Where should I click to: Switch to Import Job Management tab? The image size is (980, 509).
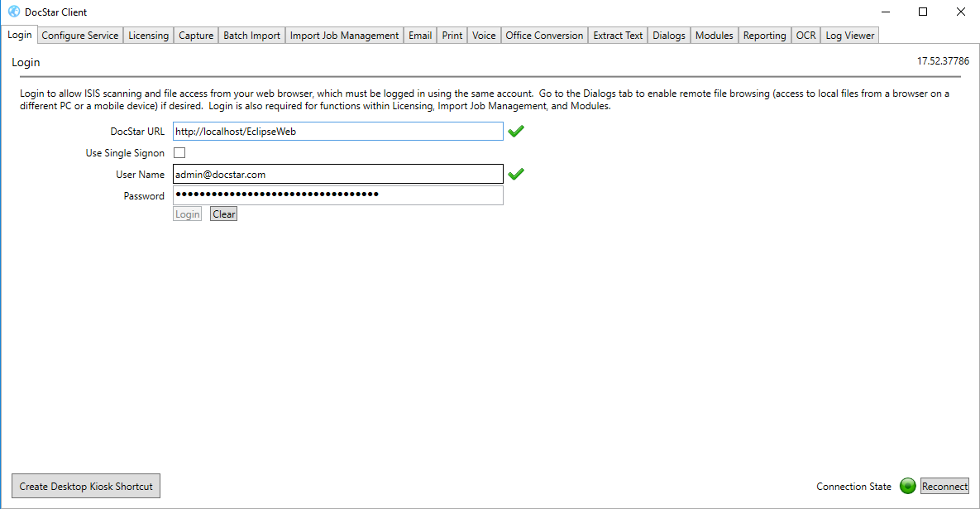344,36
